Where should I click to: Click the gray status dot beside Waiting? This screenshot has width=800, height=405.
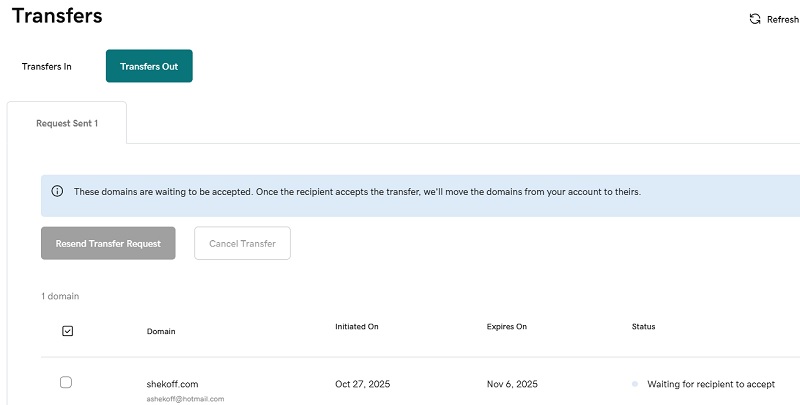click(x=635, y=384)
